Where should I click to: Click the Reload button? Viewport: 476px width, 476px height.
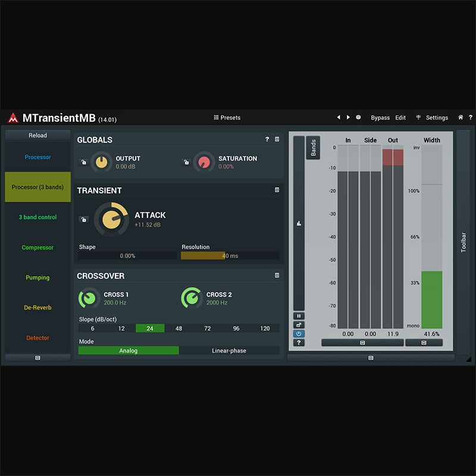(37, 136)
